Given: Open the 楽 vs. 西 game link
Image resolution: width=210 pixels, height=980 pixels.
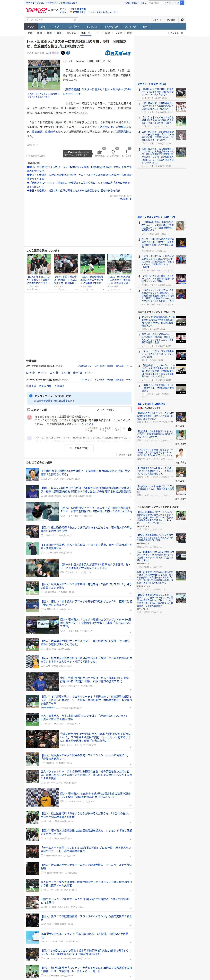Looking at the screenshot, I should click(77, 373).
